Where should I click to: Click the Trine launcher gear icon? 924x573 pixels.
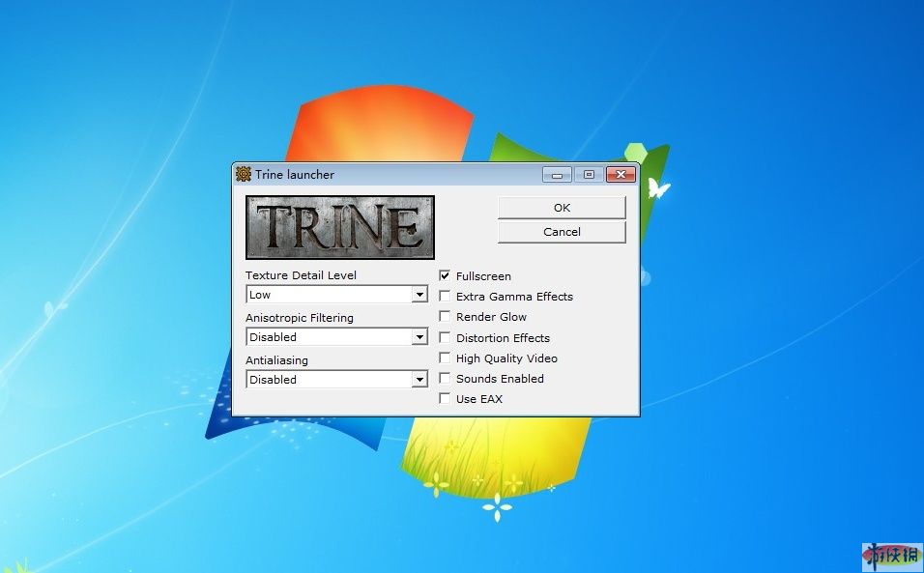(x=244, y=175)
